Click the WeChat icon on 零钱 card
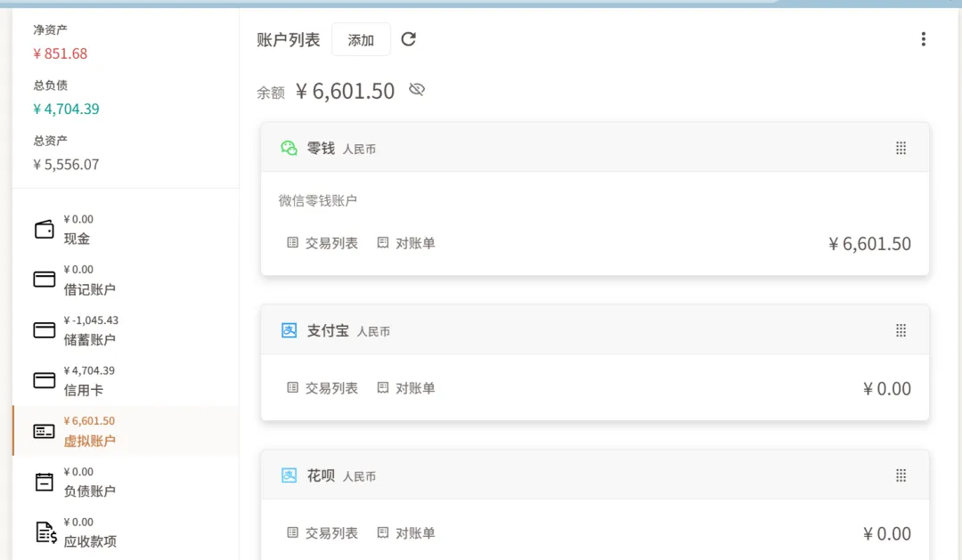The width and height of the screenshot is (962, 560). point(289,148)
